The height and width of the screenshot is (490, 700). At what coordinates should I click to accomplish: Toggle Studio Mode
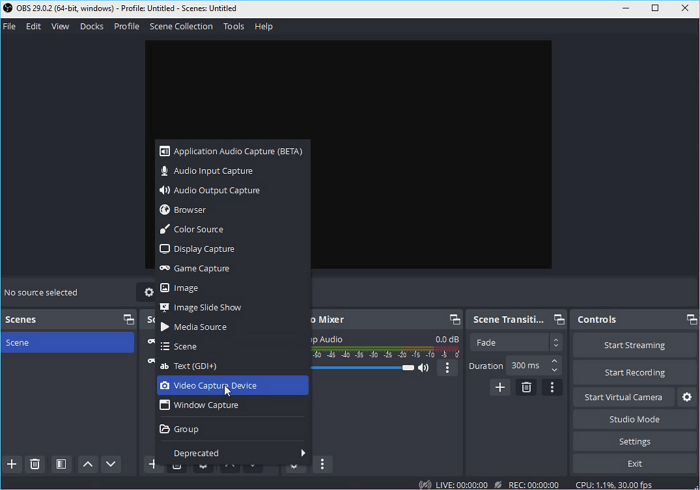[x=634, y=419]
